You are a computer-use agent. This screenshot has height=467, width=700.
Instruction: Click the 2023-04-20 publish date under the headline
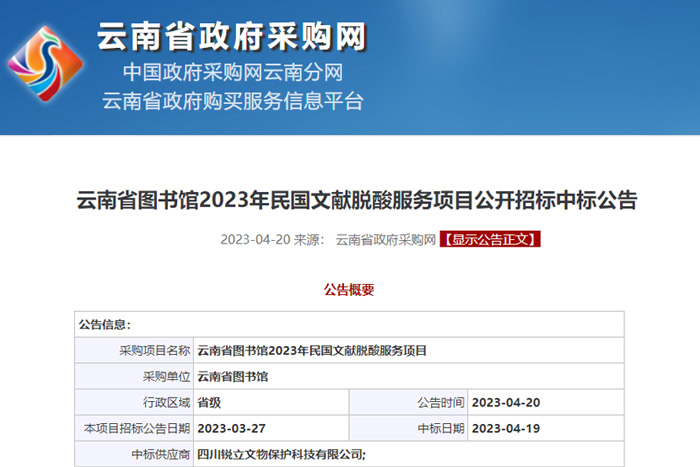tap(254, 240)
